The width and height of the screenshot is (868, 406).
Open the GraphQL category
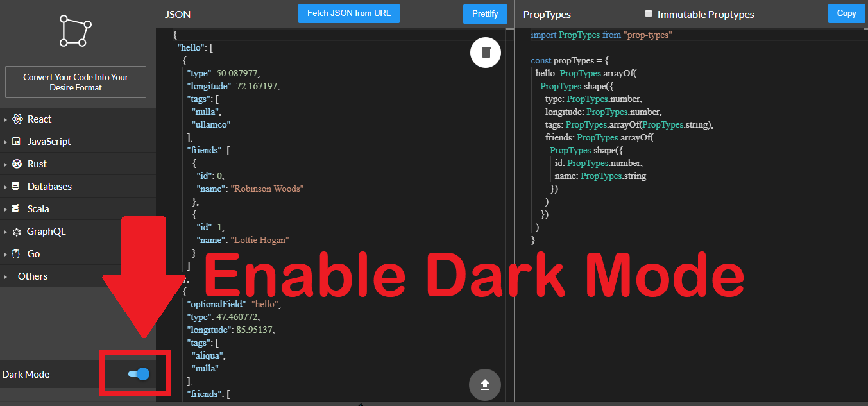(x=46, y=232)
